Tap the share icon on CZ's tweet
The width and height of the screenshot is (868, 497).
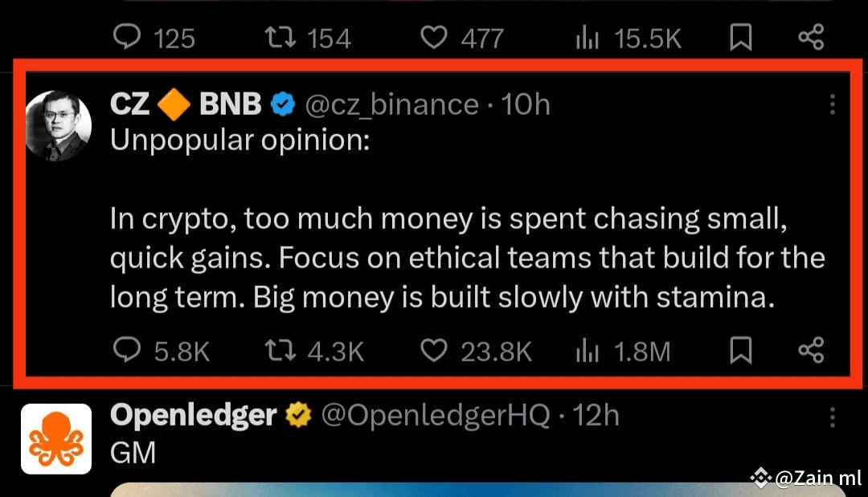click(809, 351)
